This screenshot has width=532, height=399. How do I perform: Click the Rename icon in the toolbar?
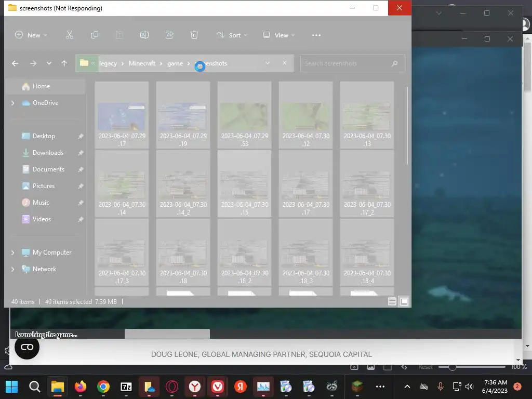point(144,35)
